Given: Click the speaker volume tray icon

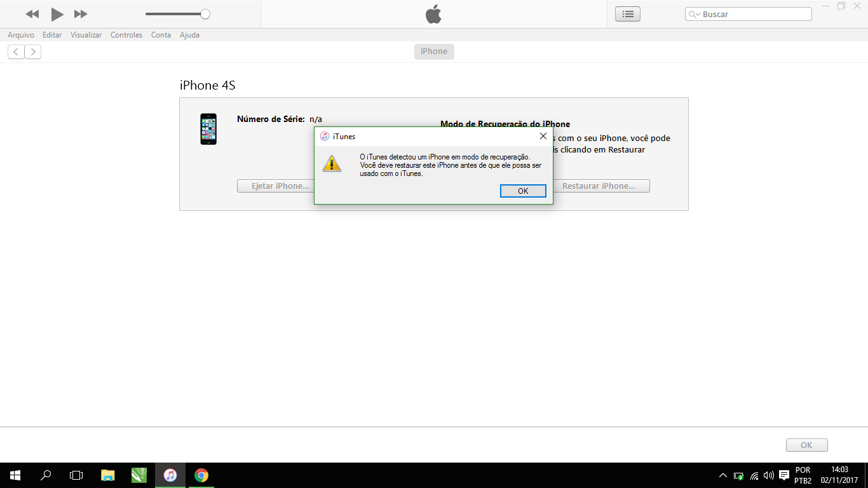Looking at the screenshot, I should pyautogui.click(x=769, y=475).
